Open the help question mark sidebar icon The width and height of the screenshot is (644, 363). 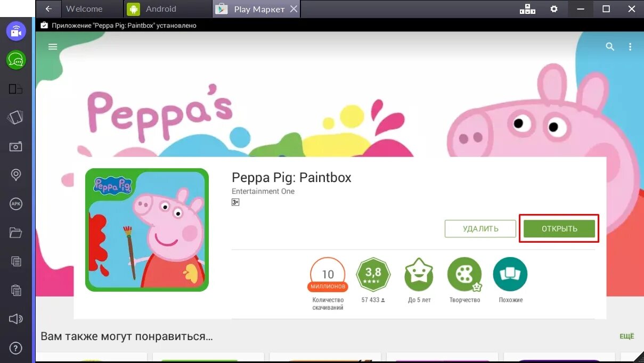tap(16, 348)
